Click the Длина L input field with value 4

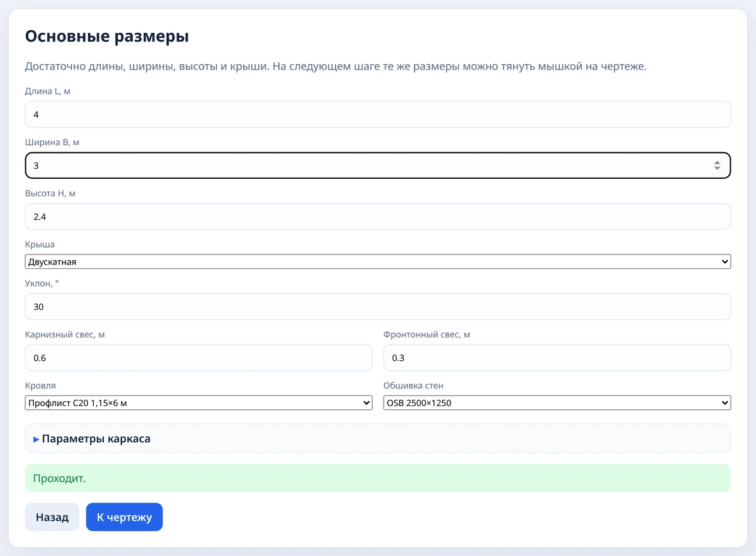(x=378, y=115)
